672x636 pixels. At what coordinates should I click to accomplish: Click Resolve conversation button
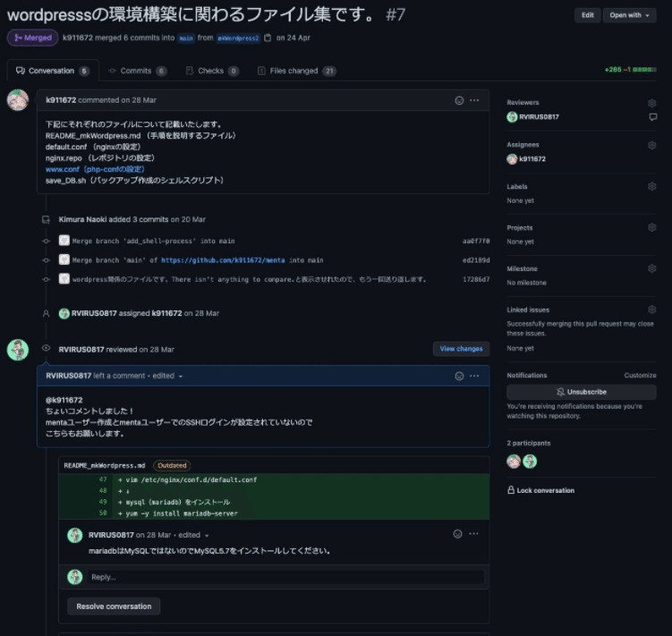point(114,606)
